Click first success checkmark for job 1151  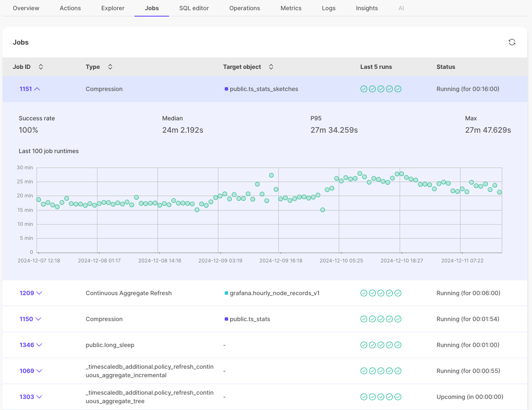364,89
